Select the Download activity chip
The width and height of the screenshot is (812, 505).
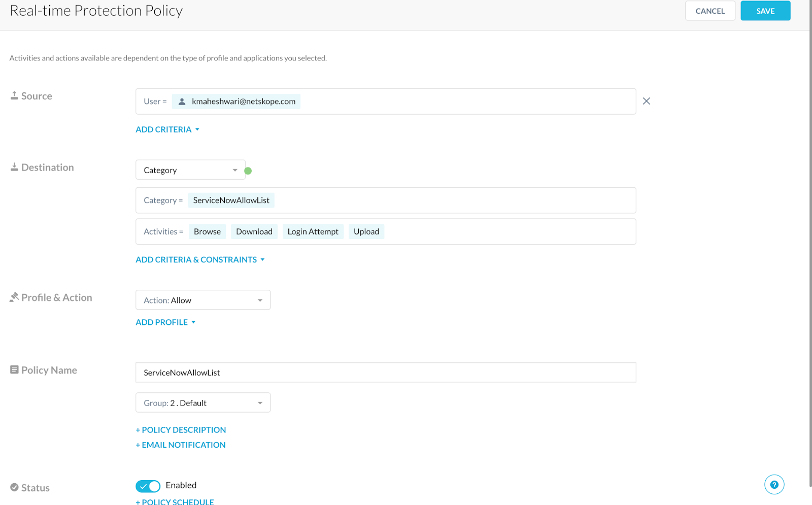[x=254, y=231]
